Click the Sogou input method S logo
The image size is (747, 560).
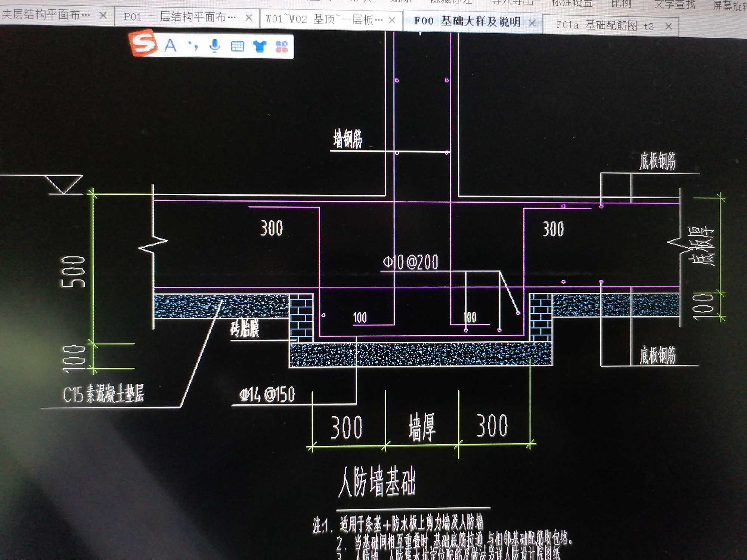point(143,43)
